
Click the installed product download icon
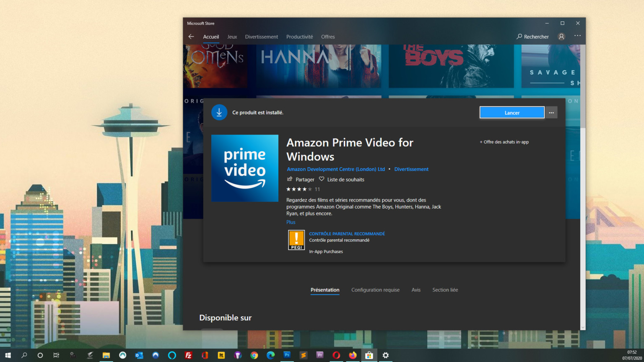click(219, 112)
